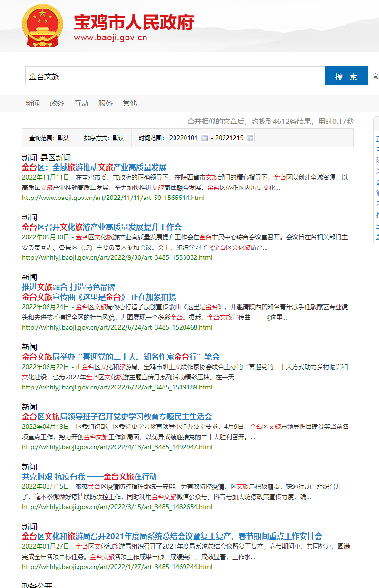This screenshot has width=379, height=588.
Task: Click the date 2022年01月27日 snippet
Action: 45,546
